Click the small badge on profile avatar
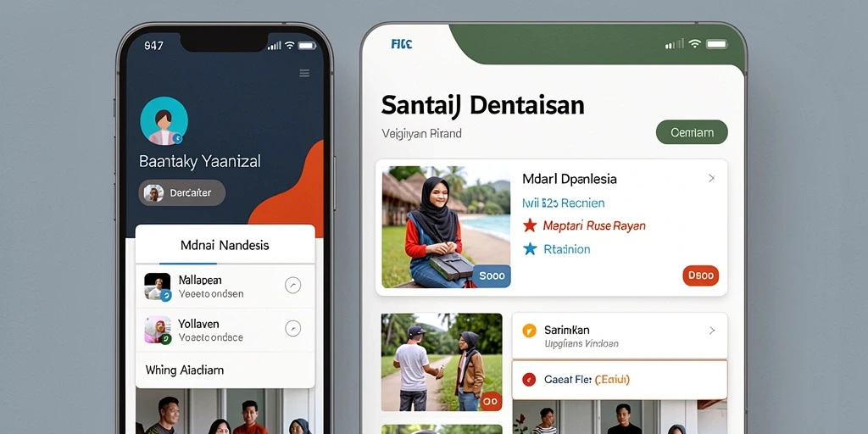Viewport: 868px width, 434px height. [x=177, y=138]
